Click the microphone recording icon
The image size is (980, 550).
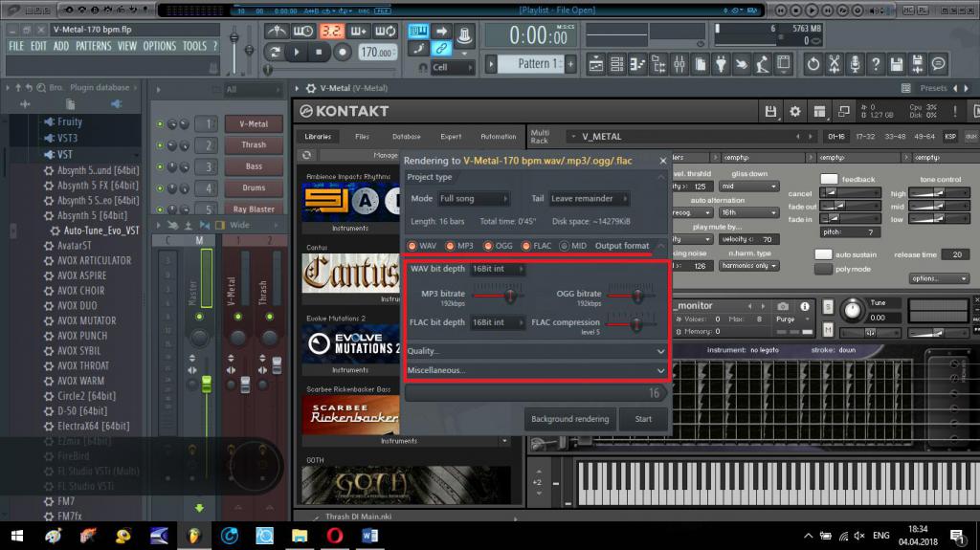tap(855, 64)
